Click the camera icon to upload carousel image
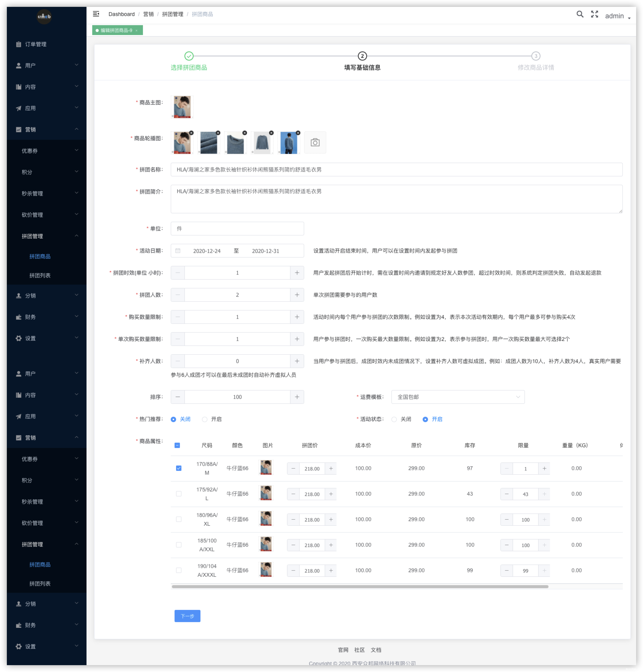This screenshot has height=672, width=643. (315, 142)
